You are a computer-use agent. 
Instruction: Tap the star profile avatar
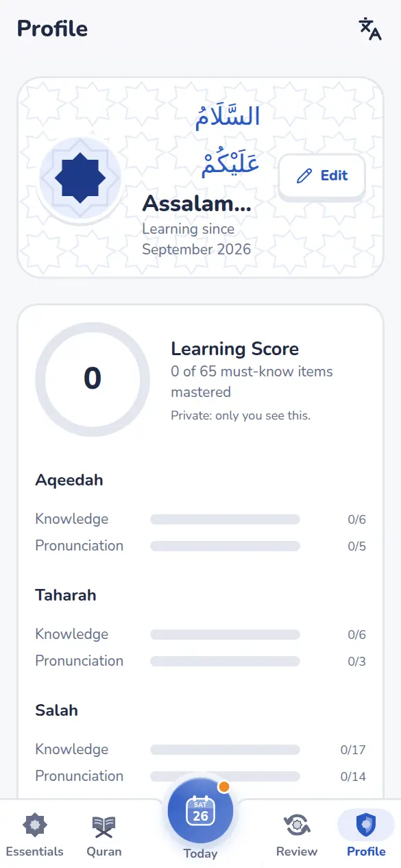80,178
